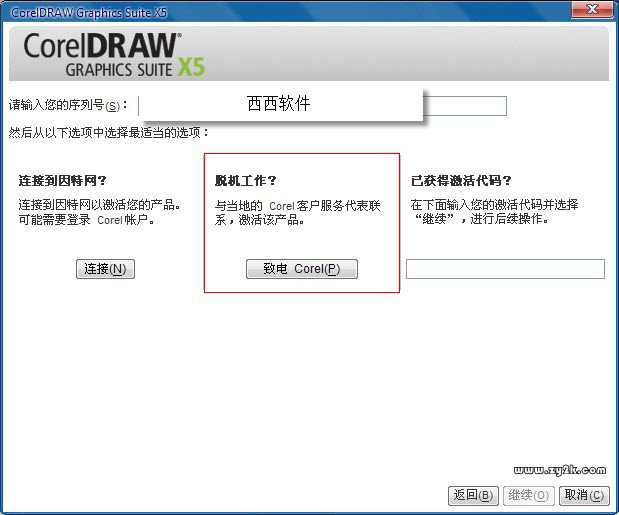Close the CorelDRAW Graphics Suite X5 window
The image size is (619, 515).
(x=592, y=9)
